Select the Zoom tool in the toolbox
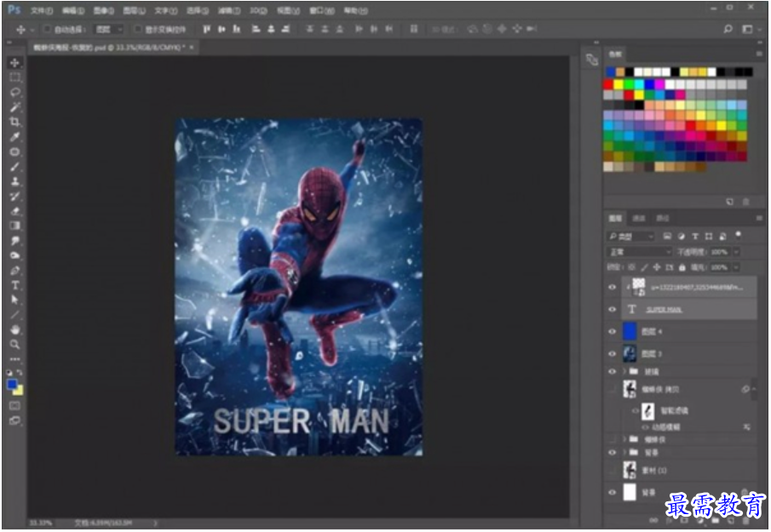The image size is (771, 532). click(14, 344)
